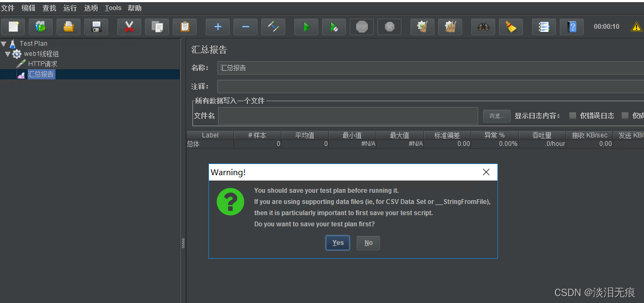Click the 异常 % column header
Image resolution: width=644 pixels, height=303 pixels.
(495, 135)
